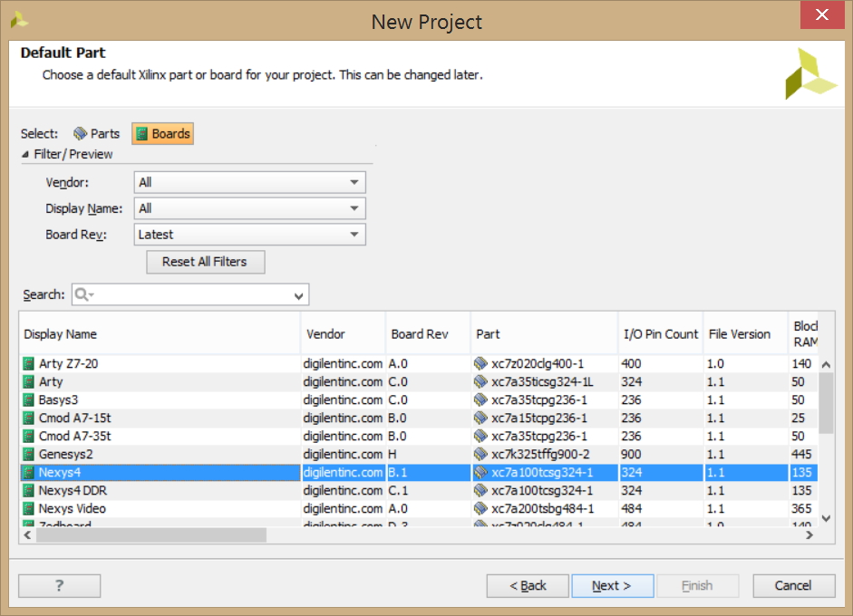The image size is (853, 616).
Task: Select the Boards toggle button
Action: (162, 134)
